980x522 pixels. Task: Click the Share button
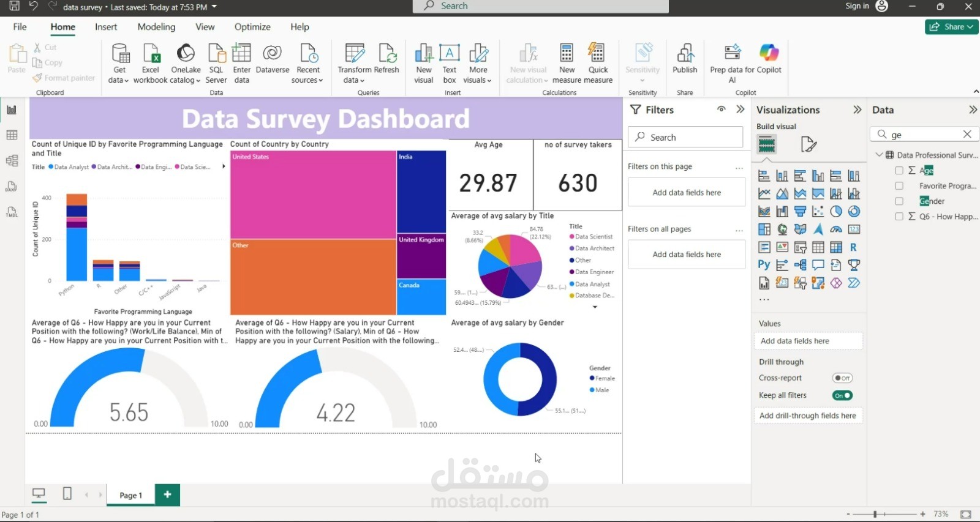tap(951, 27)
